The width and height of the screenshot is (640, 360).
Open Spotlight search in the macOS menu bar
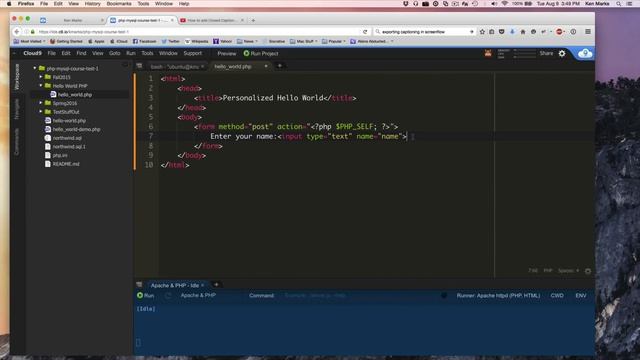point(619,3)
